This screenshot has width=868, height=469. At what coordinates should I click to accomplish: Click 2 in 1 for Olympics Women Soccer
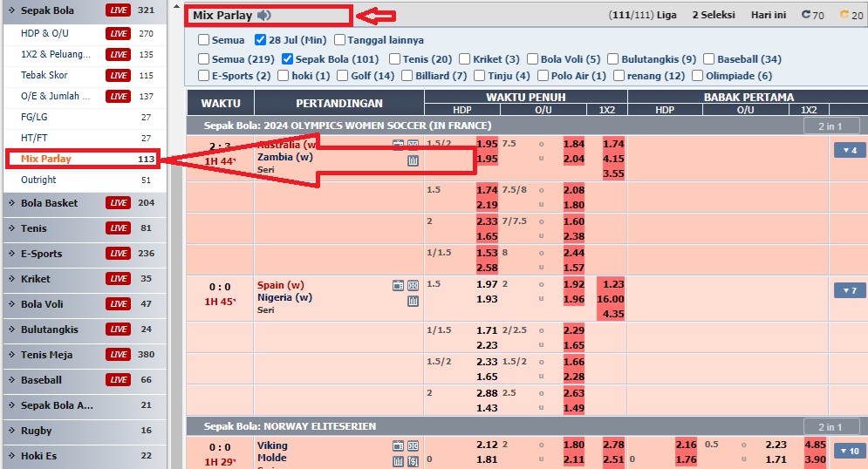click(x=830, y=126)
